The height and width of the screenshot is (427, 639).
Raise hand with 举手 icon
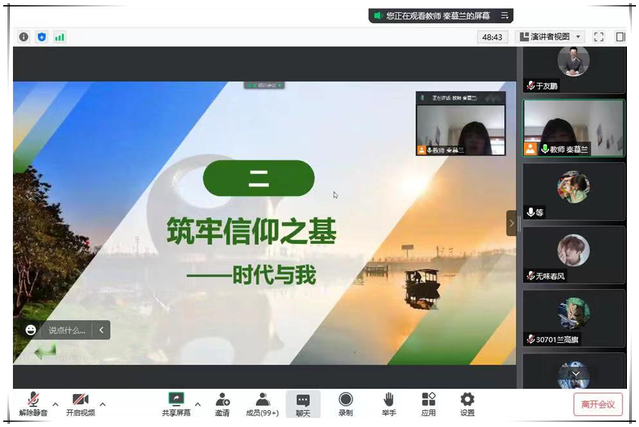[x=388, y=403]
